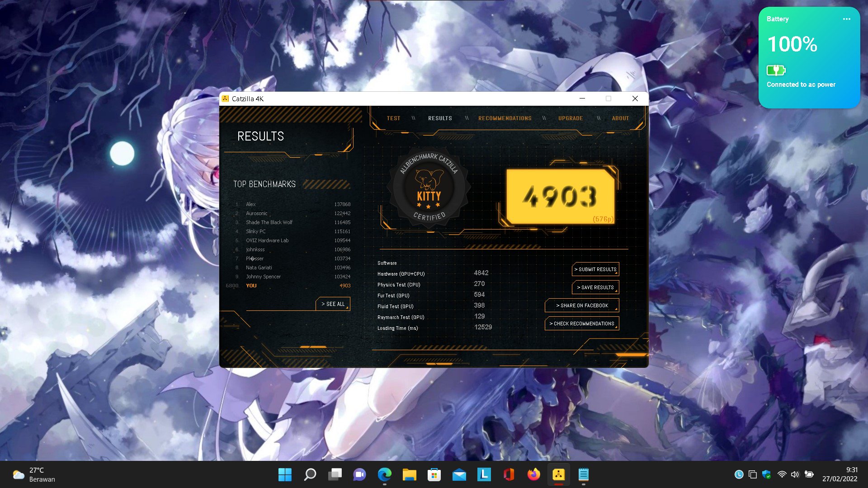This screenshot has height=488, width=868.
Task: Open Battery widget options menu
Action: (847, 19)
